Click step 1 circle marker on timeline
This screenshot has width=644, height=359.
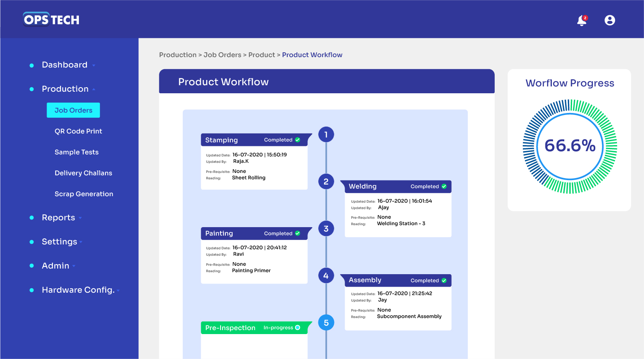326,135
